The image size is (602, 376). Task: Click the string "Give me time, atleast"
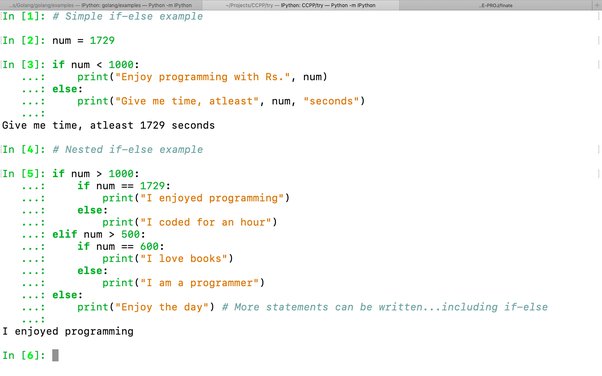[187, 101]
